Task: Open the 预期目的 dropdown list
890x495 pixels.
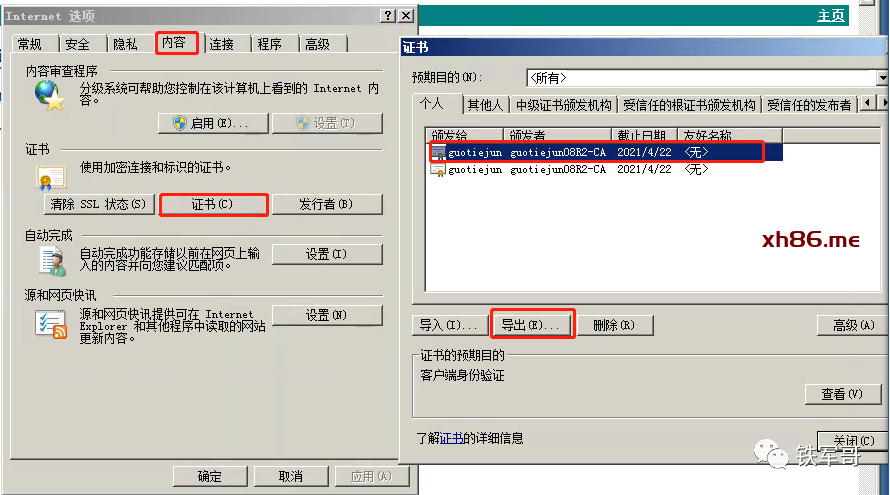Action: point(882,78)
